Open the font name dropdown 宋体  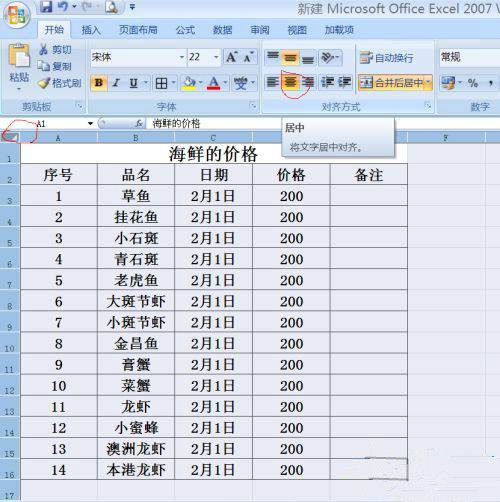pyautogui.click(x=138, y=57)
